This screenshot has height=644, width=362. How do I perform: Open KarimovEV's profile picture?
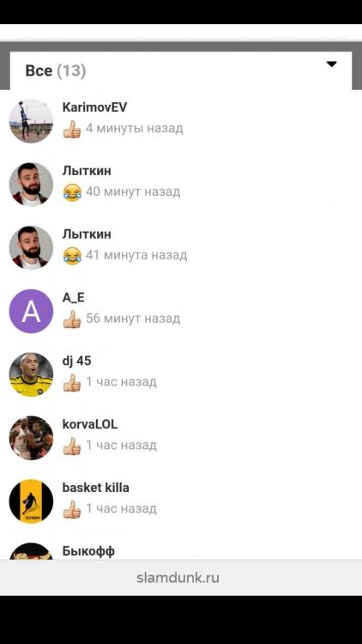(31, 121)
